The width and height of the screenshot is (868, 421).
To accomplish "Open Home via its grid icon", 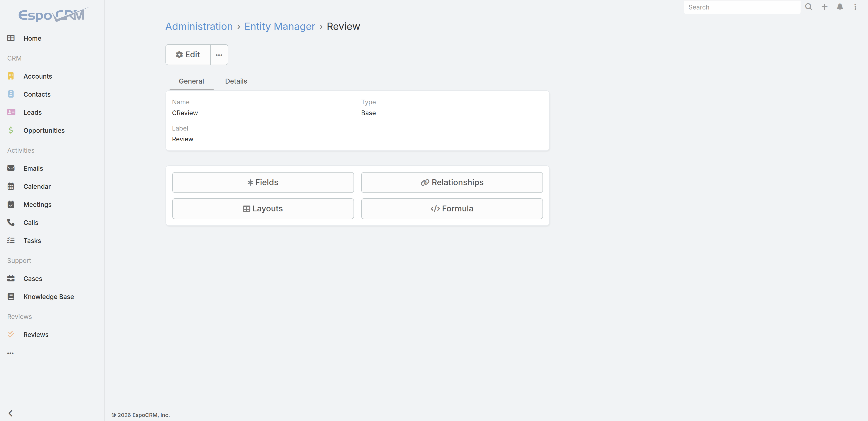I will coord(11,38).
